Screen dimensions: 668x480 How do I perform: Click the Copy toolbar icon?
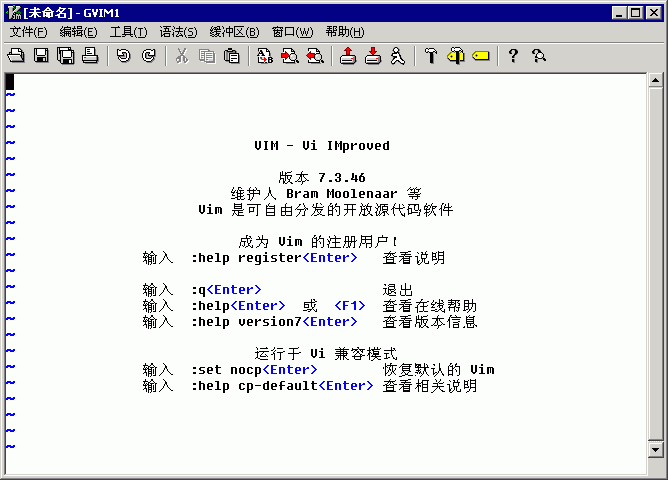click(x=207, y=56)
